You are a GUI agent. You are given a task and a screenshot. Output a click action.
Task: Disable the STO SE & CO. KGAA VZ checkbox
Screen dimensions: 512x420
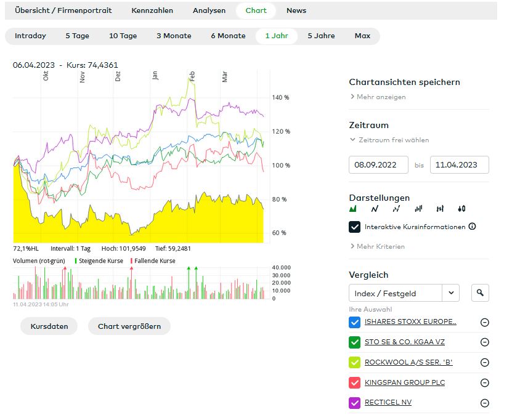(x=355, y=342)
